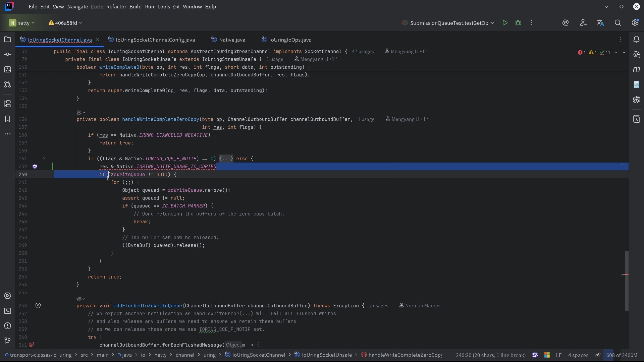Click handleWriteCompleteZeroCopy breadcrumb in status bar
The height and width of the screenshot is (362, 644).
(402, 355)
